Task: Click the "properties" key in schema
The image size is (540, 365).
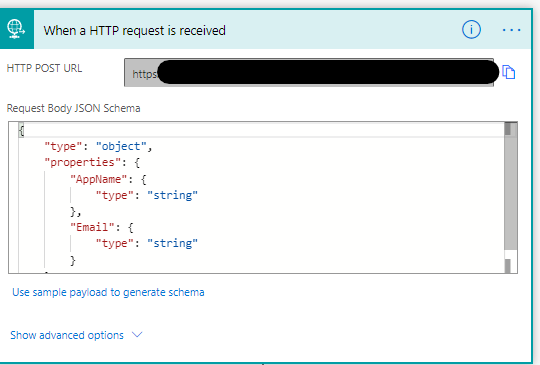Action: [x=79, y=162]
